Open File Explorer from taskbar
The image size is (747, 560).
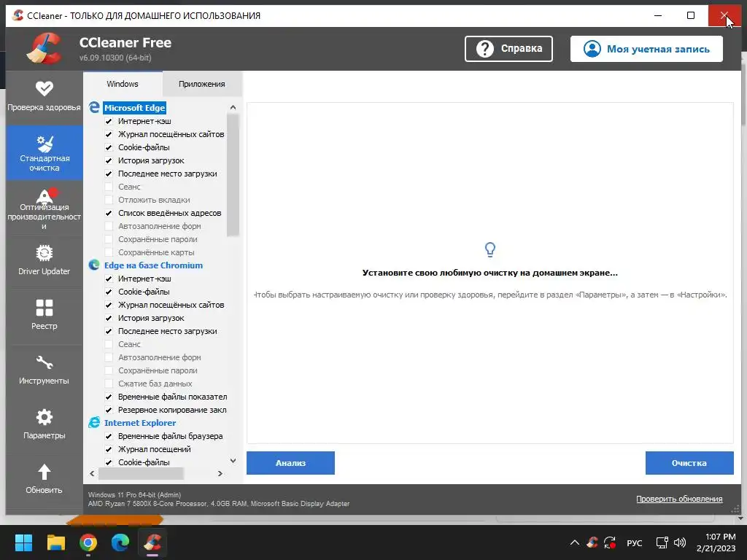(x=55, y=542)
